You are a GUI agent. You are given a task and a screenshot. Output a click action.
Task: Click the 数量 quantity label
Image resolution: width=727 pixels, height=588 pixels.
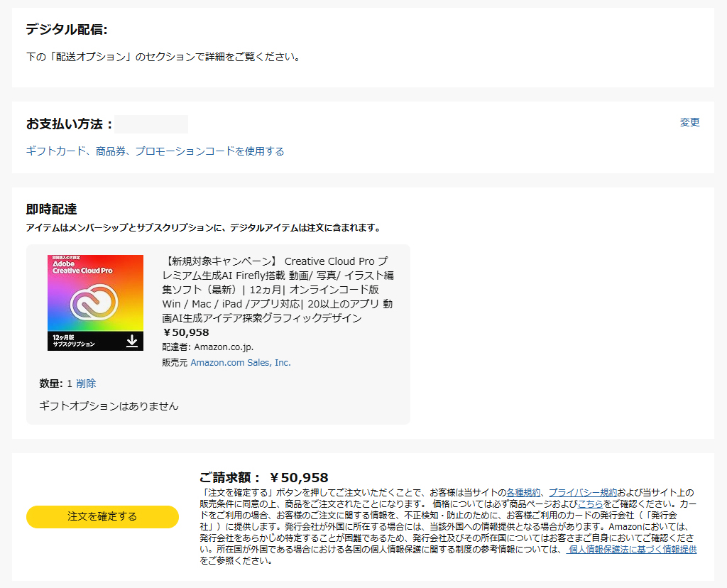pos(51,383)
